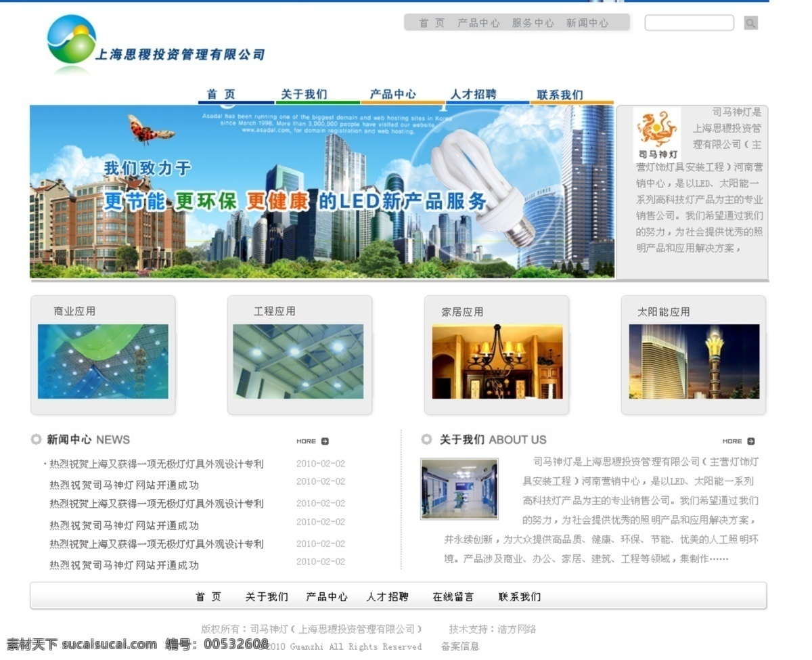Screen dimensions: 812x660
Task: Click the About Us showroom photo
Action: 459,489
